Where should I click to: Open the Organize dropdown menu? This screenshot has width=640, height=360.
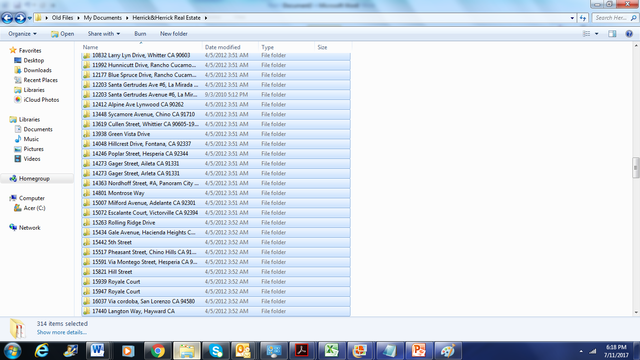[x=22, y=34]
